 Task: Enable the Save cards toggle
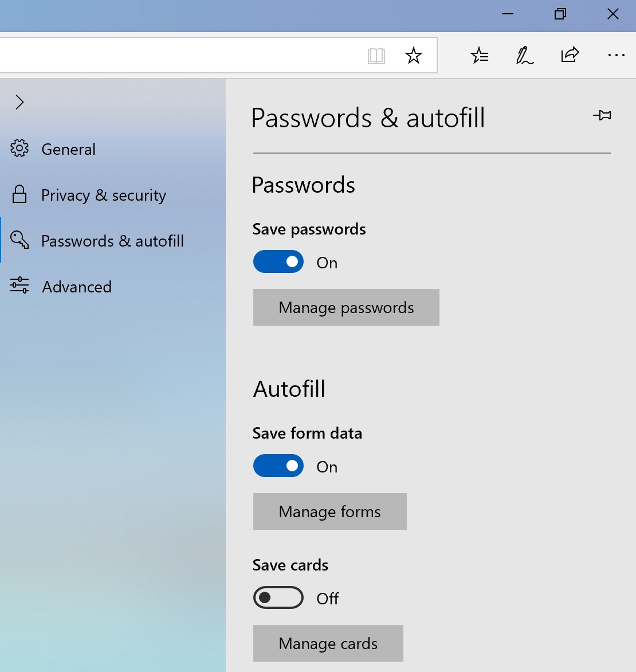[x=278, y=598]
